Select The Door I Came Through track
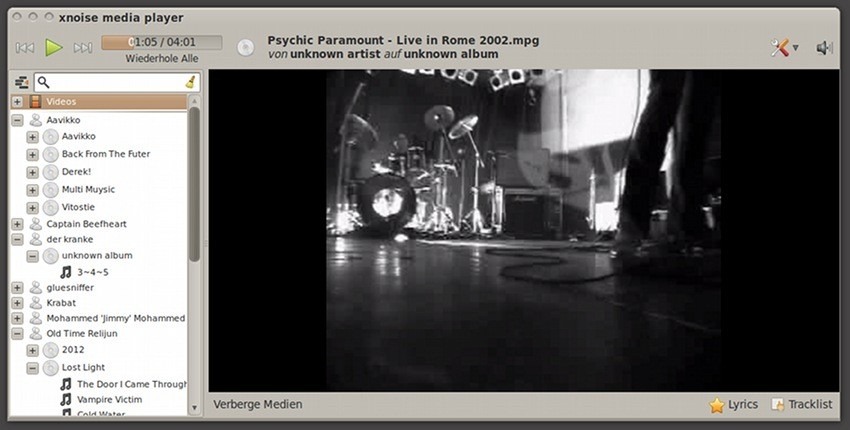 (132, 384)
